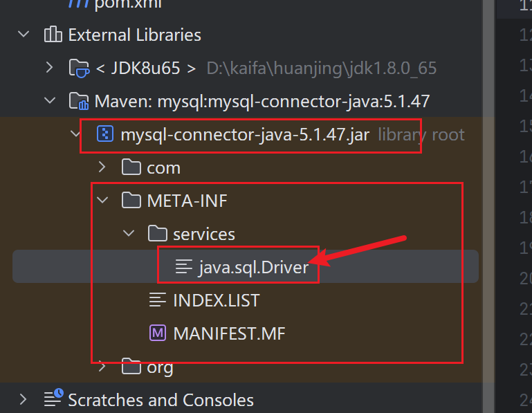Collapse the mysql-connector-java-5.1.47.jar node
The height and width of the screenshot is (413, 532).
[75, 134]
